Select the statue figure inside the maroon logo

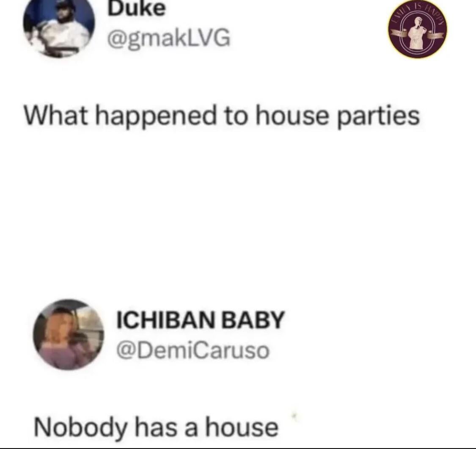pos(418,33)
